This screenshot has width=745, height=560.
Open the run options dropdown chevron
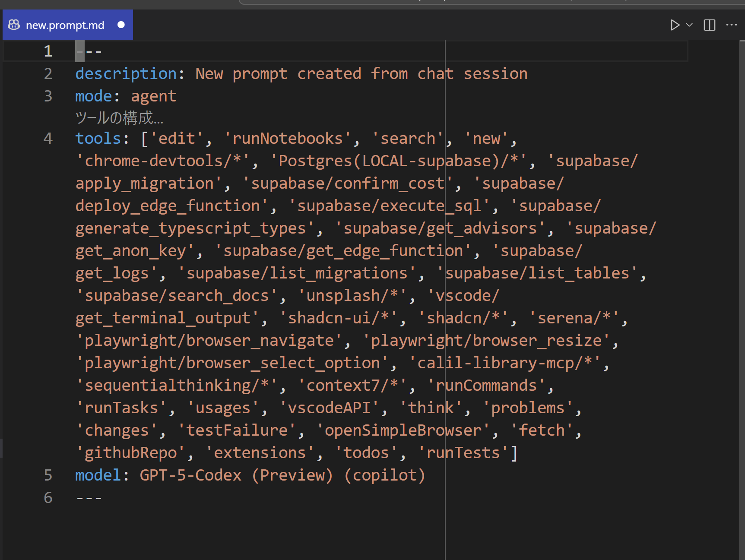click(689, 25)
